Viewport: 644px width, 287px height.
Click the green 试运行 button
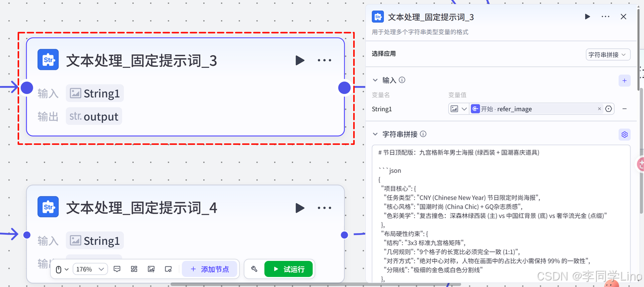coord(288,269)
